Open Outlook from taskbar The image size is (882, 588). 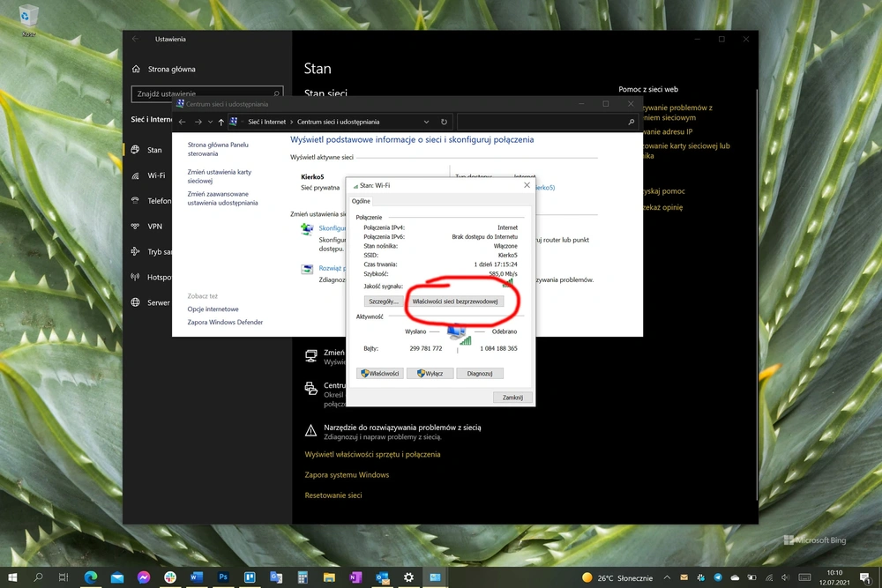382,577
